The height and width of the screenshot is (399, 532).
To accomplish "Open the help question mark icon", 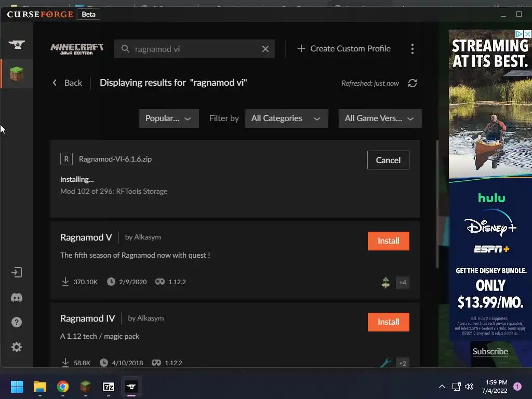I will (17, 322).
